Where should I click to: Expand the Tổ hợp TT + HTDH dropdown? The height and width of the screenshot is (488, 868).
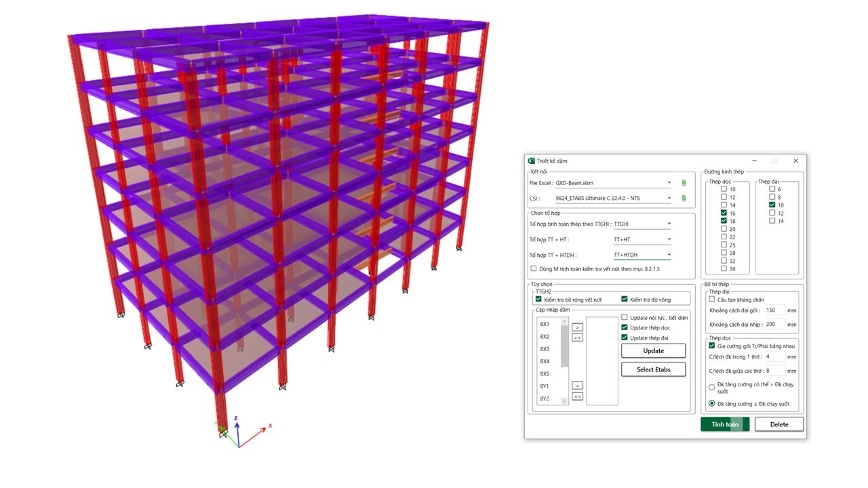click(669, 255)
